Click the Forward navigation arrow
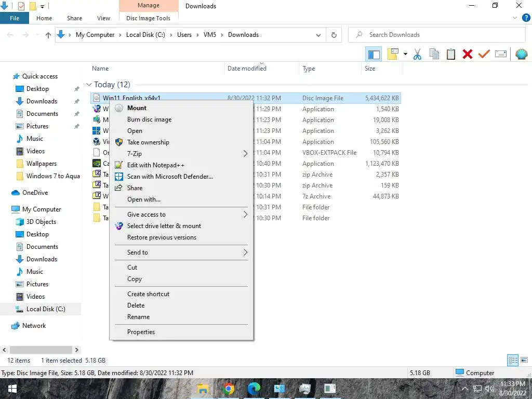This screenshot has width=532, height=399. click(25, 35)
